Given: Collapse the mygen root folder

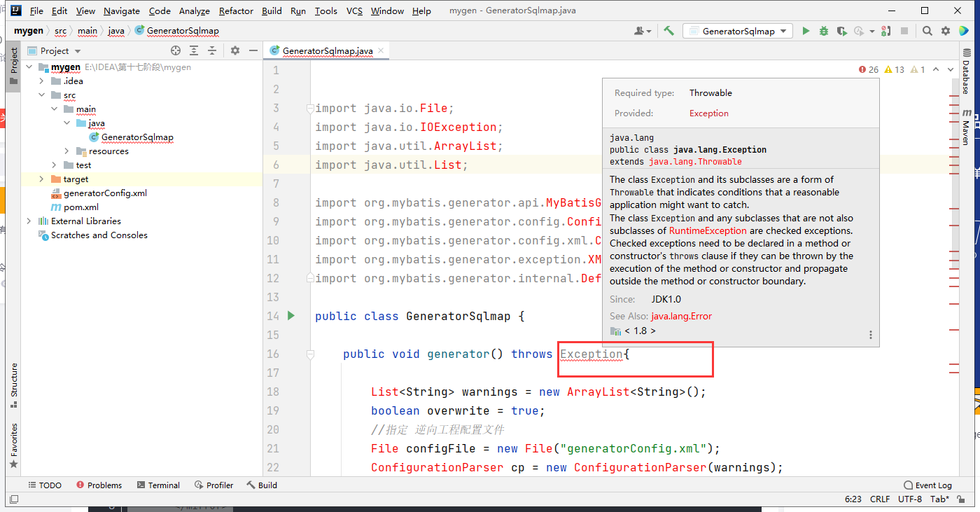Looking at the screenshot, I should 29,67.
